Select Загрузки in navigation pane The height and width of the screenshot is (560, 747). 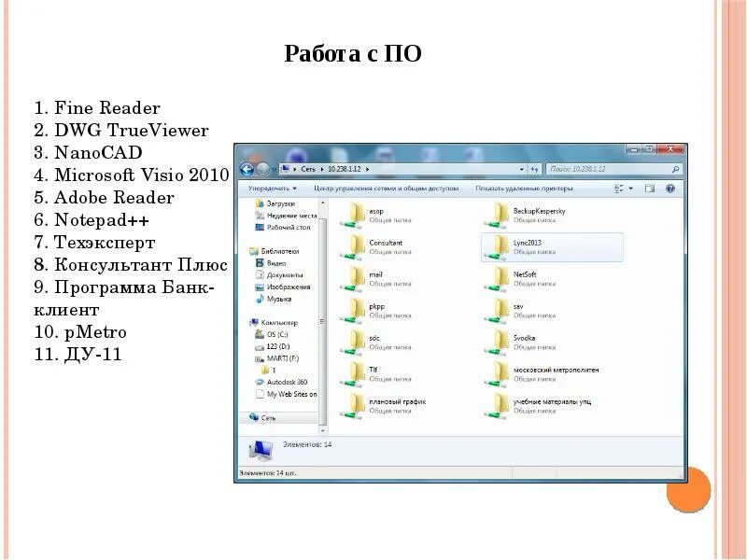pos(281,203)
